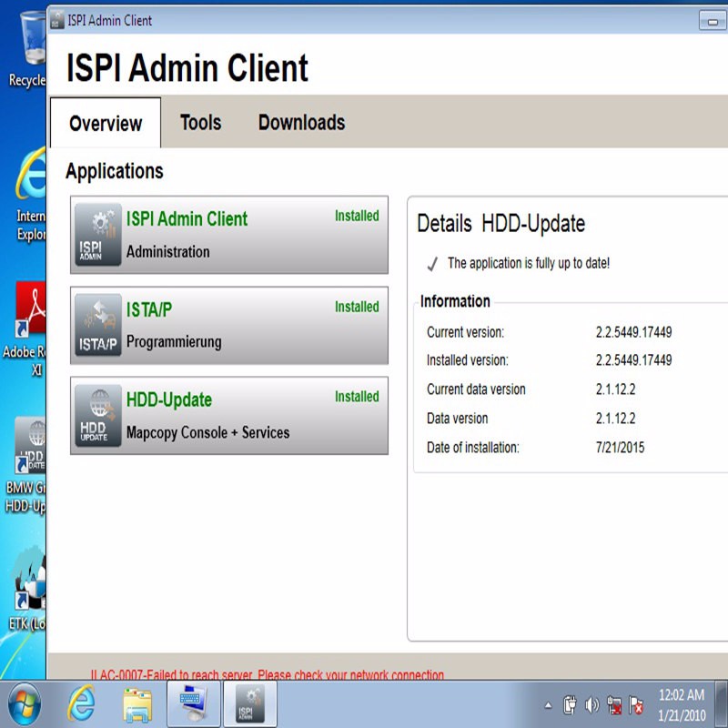728x728 pixels.
Task: Open the Windows Start menu orb
Action: click(25, 703)
